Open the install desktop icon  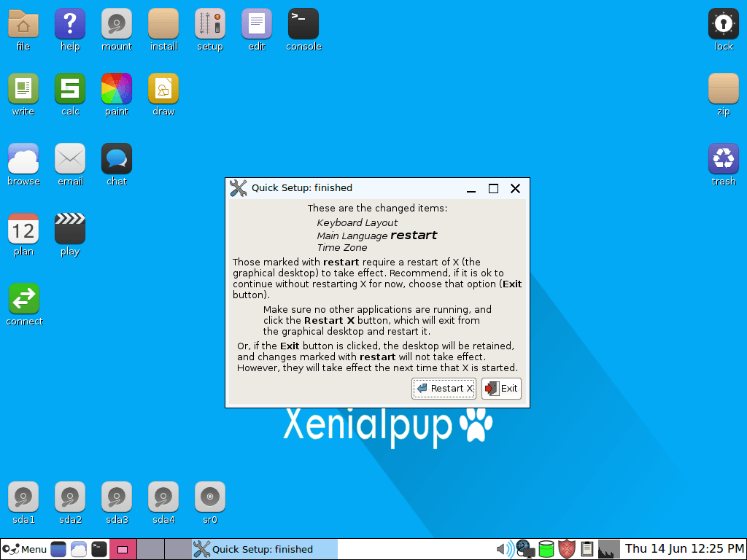click(x=163, y=24)
